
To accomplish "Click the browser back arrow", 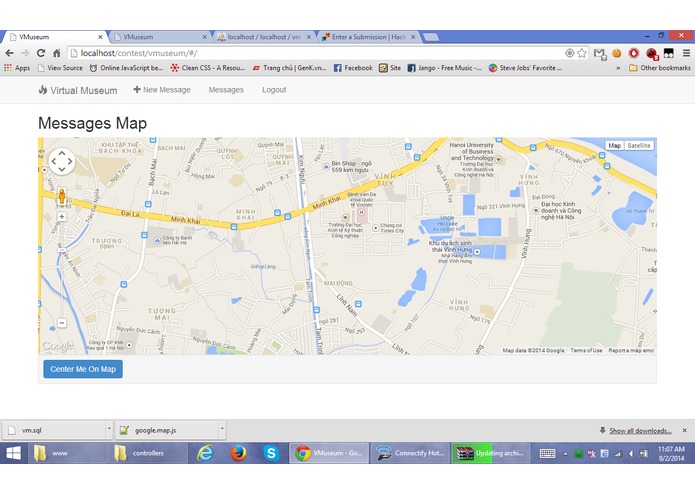I will coord(9,53).
